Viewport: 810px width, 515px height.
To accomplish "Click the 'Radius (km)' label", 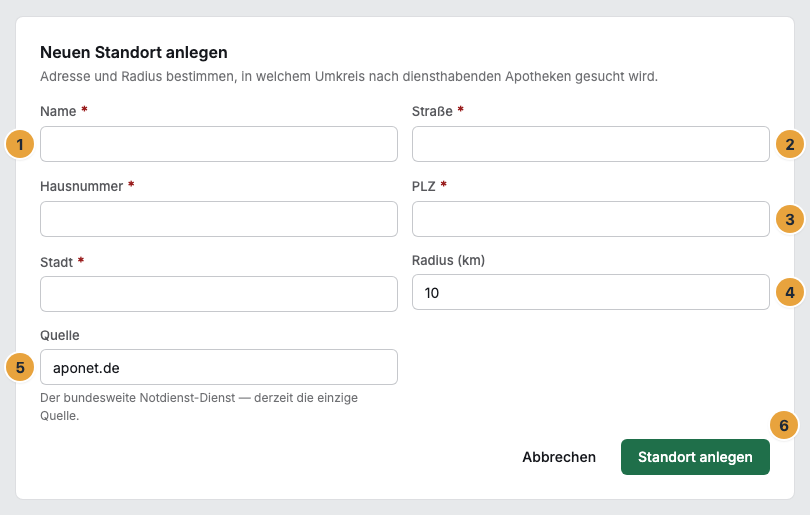I will (x=448, y=260).
